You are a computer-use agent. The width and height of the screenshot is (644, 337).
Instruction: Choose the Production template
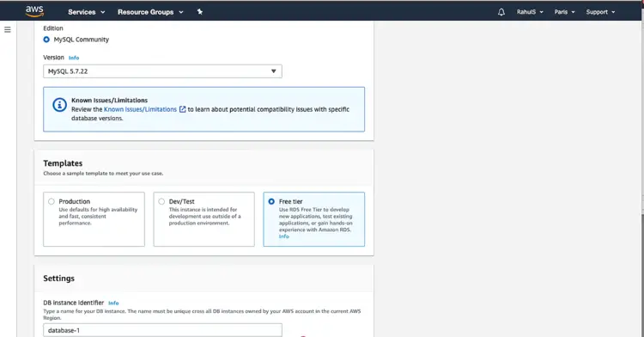[94, 219]
